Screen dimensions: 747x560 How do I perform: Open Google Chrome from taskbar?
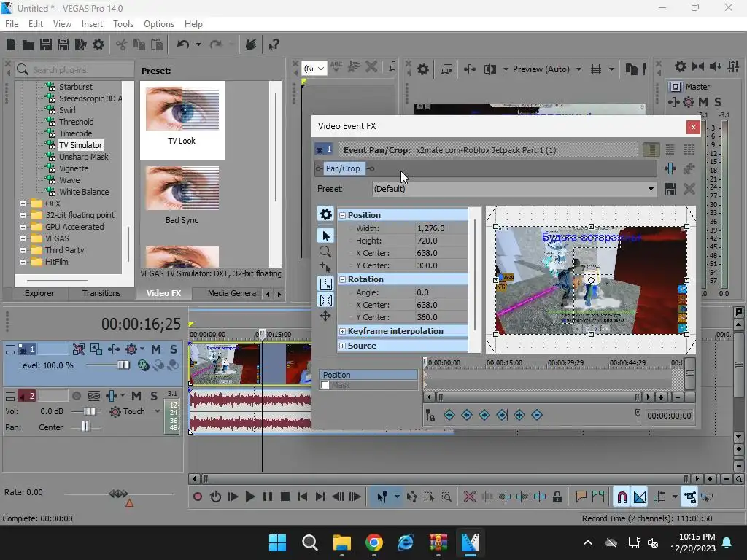[374, 542]
